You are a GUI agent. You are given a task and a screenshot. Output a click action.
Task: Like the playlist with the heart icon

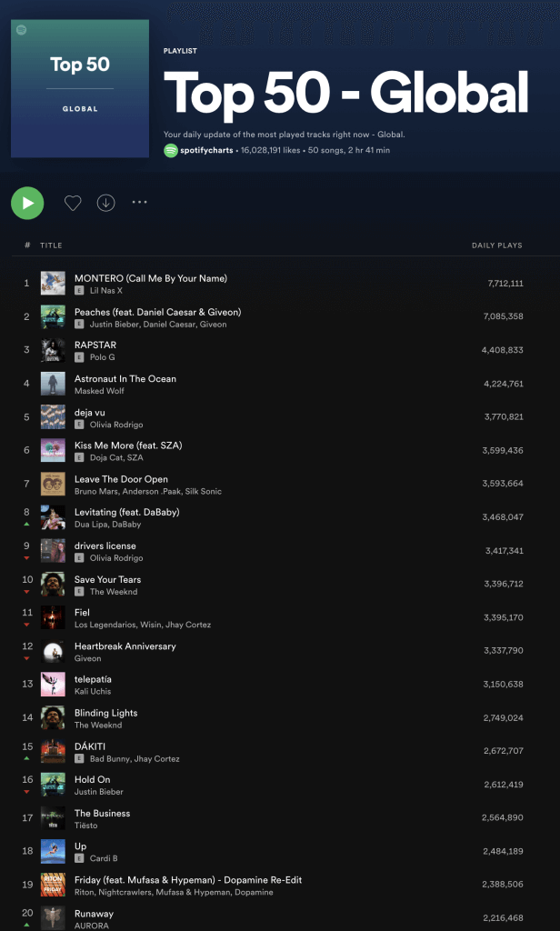[x=73, y=203]
